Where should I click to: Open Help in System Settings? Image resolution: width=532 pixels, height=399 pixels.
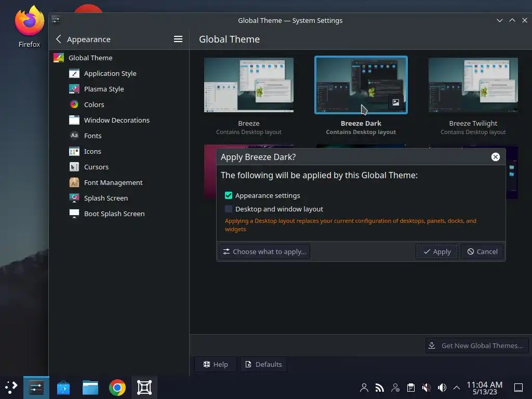pyautogui.click(x=216, y=364)
